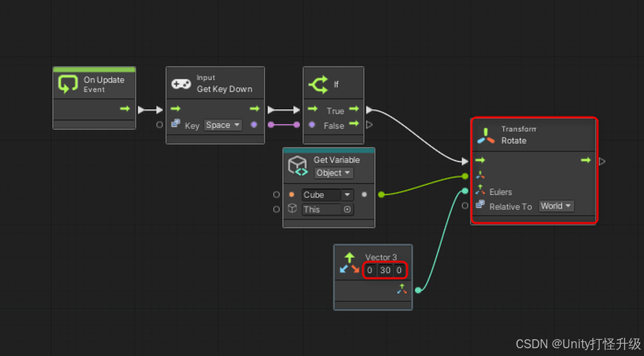Click the Eulers input icon on Rotate
The height and width of the screenshot is (356, 644).
tap(480, 190)
